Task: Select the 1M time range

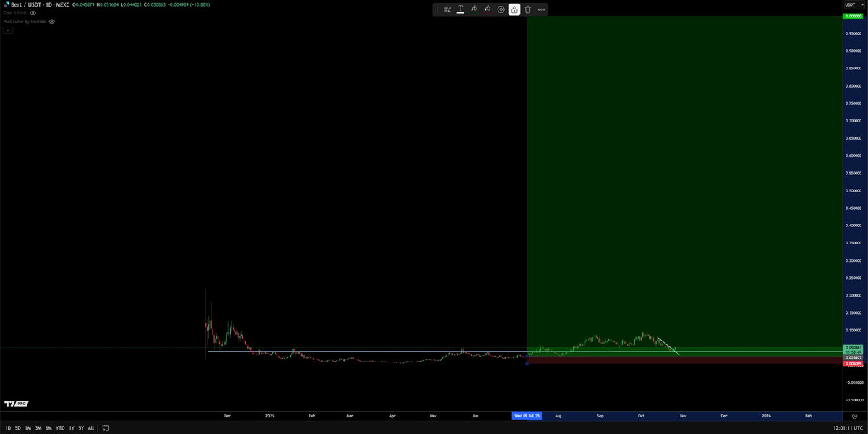Action: (28, 427)
